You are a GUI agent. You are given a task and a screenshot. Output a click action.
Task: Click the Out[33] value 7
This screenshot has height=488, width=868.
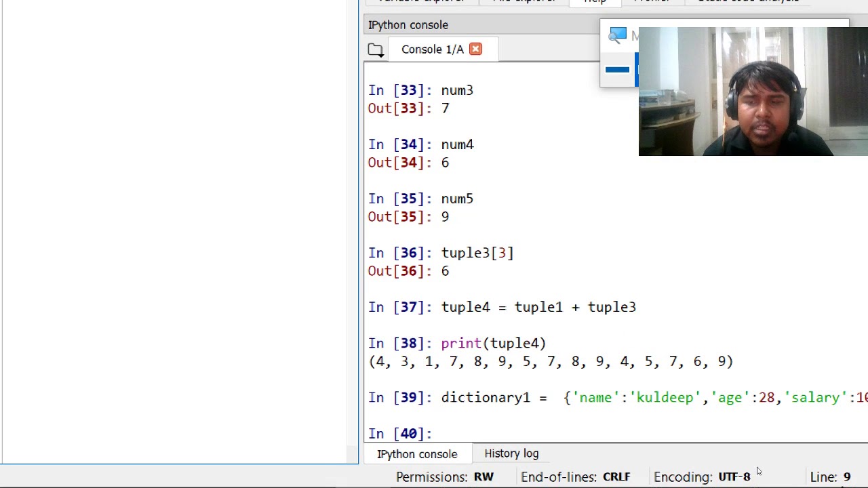click(x=445, y=108)
